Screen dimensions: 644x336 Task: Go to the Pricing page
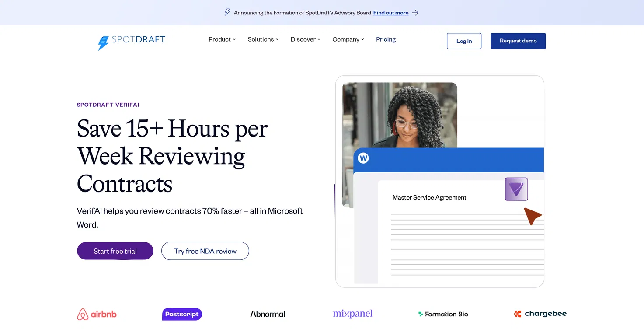point(386,39)
